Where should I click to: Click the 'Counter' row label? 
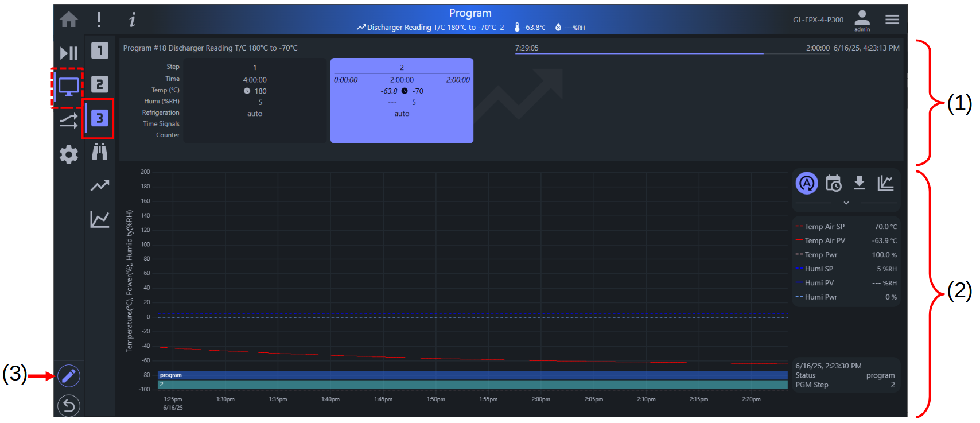(x=168, y=135)
